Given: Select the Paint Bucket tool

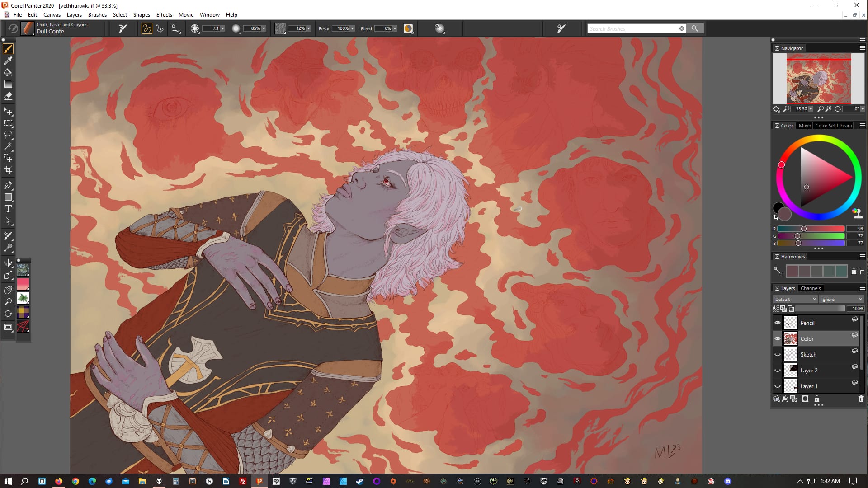Looking at the screenshot, I should pos(8,72).
